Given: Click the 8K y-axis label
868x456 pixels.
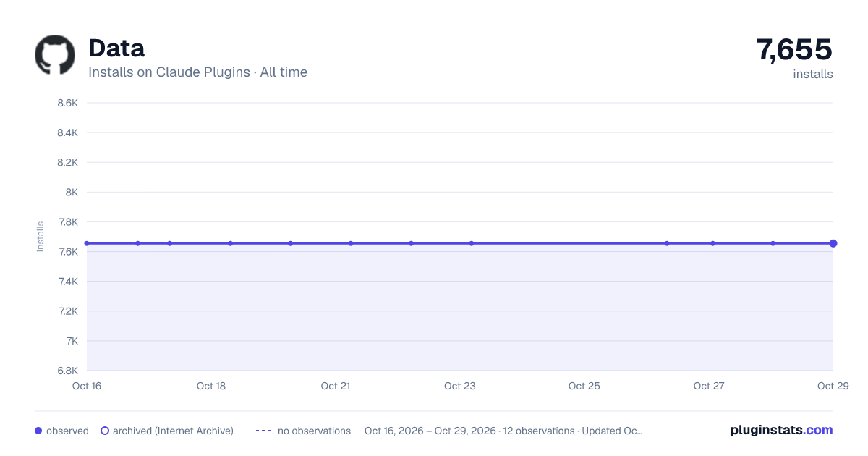Looking at the screenshot, I should pyautogui.click(x=72, y=192).
